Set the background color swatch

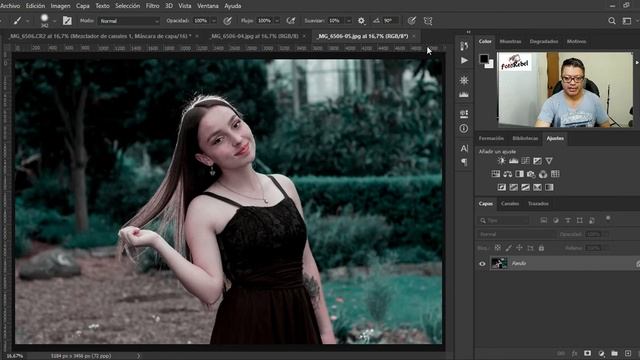(490, 64)
